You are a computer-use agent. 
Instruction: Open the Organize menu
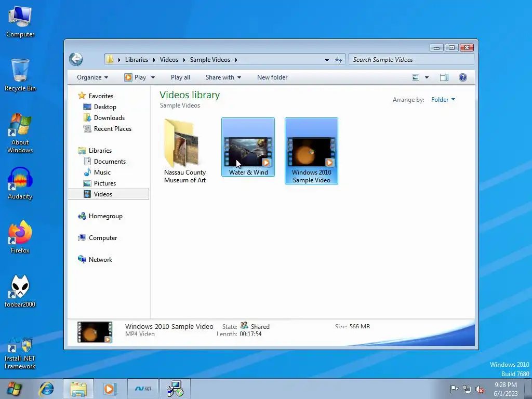(x=92, y=77)
